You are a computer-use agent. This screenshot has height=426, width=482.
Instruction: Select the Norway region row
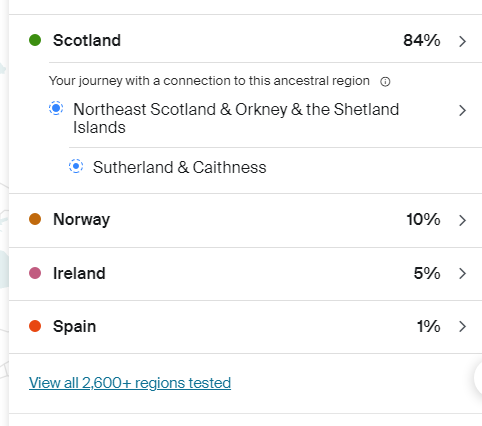[245, 220]
